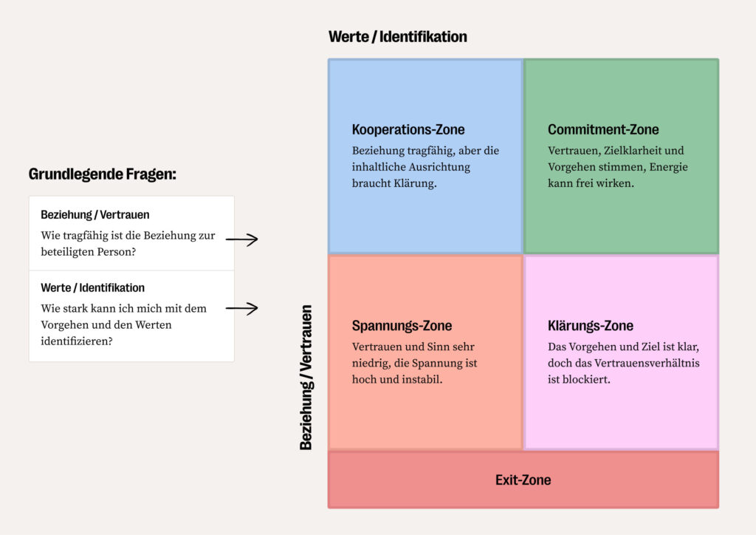Click the arrow beside Beziehung / Vertrauen question
756x535 pixels.
(x=242, y=239)
